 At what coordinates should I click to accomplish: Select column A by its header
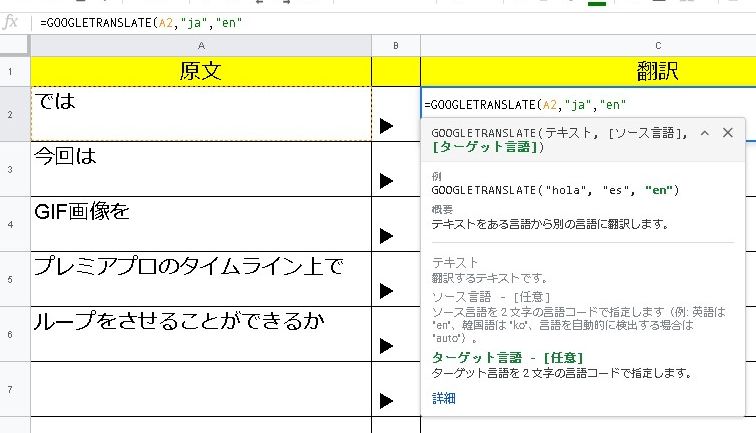pyautogui.click(x=201, y=46)
